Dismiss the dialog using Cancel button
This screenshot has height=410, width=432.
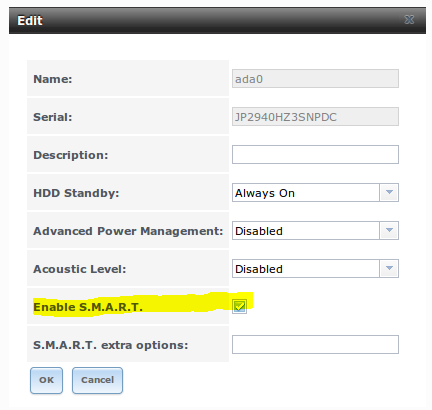[97, 380]
